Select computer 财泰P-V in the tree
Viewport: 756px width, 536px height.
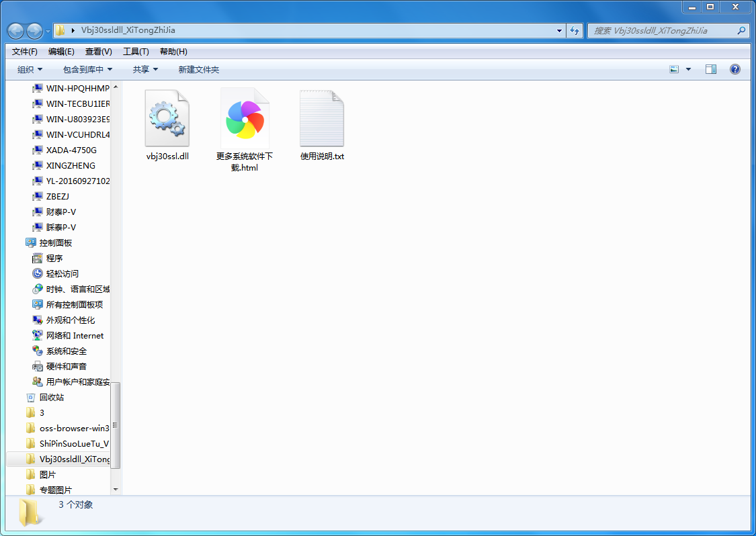pyautogui.click(x=54, y=212)
